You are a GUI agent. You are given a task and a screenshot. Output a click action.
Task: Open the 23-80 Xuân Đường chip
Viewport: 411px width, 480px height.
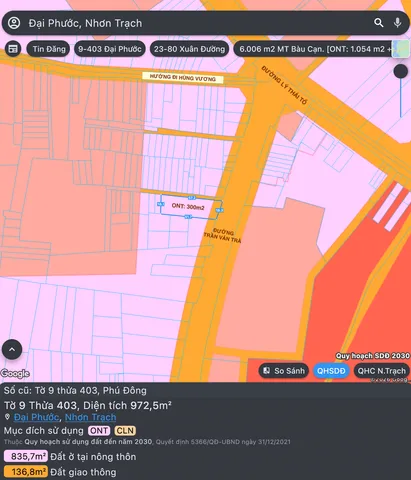189,49
